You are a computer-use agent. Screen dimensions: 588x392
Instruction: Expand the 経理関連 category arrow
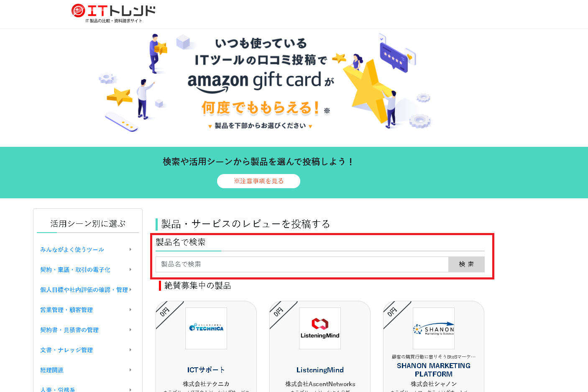tap(130, 370)
